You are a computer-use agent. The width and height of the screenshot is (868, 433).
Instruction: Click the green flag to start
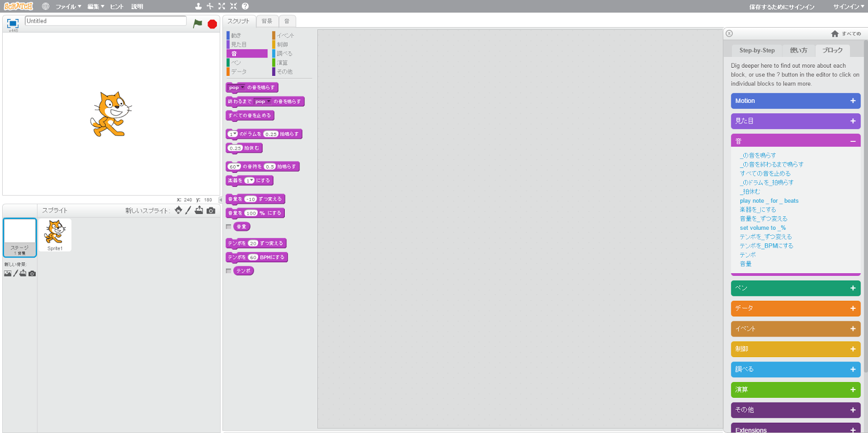[197, 24]
